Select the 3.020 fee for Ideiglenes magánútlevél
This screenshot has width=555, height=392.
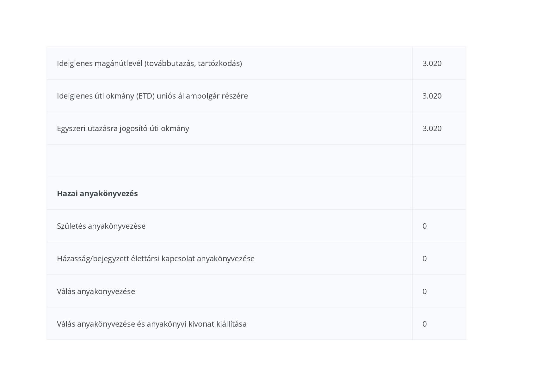pos(432,63)
